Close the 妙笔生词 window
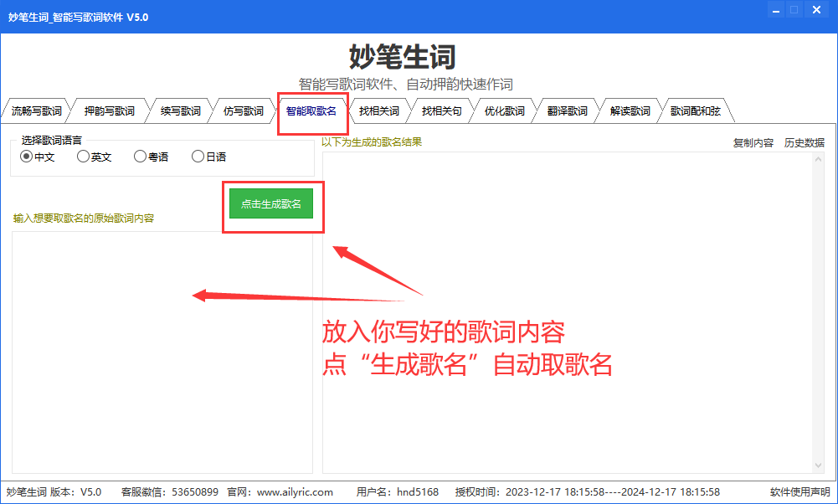The height and width of the screenshot is (504, 838). click(816, 10)
